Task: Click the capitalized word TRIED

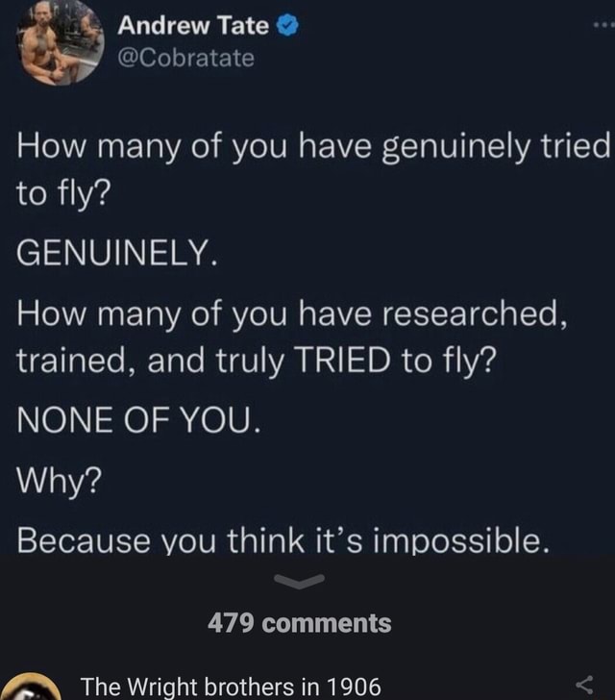Action: pos(342,361)
